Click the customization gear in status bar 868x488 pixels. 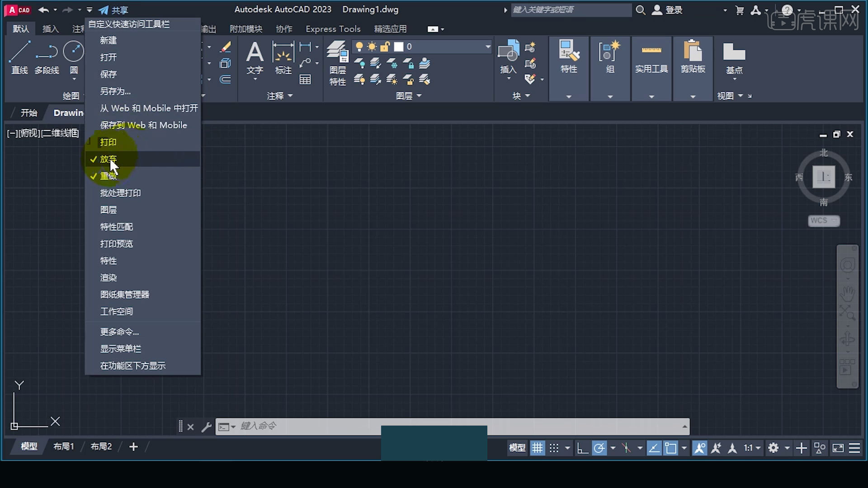pyautogui.click(x=774, y=448)
